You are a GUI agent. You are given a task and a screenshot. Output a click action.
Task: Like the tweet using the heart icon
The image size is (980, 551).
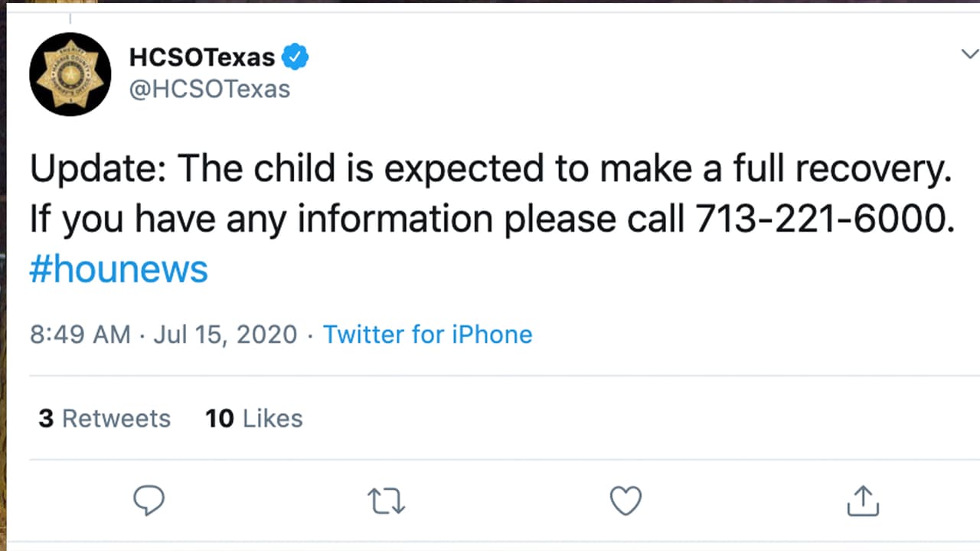click(625, 500)
